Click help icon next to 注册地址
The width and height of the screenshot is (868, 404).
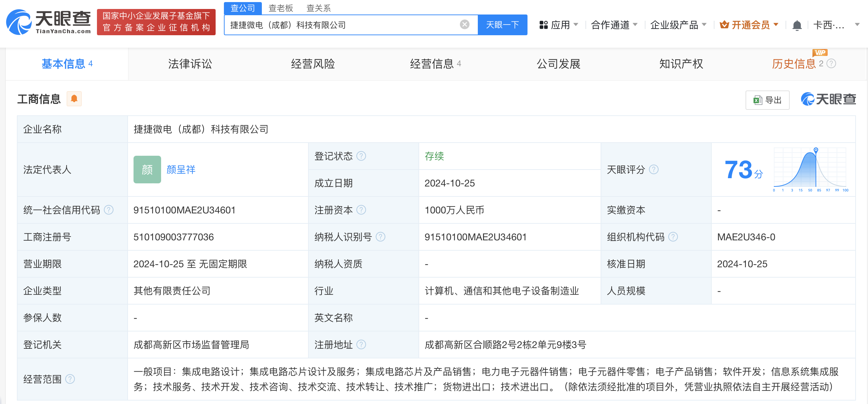361,345
